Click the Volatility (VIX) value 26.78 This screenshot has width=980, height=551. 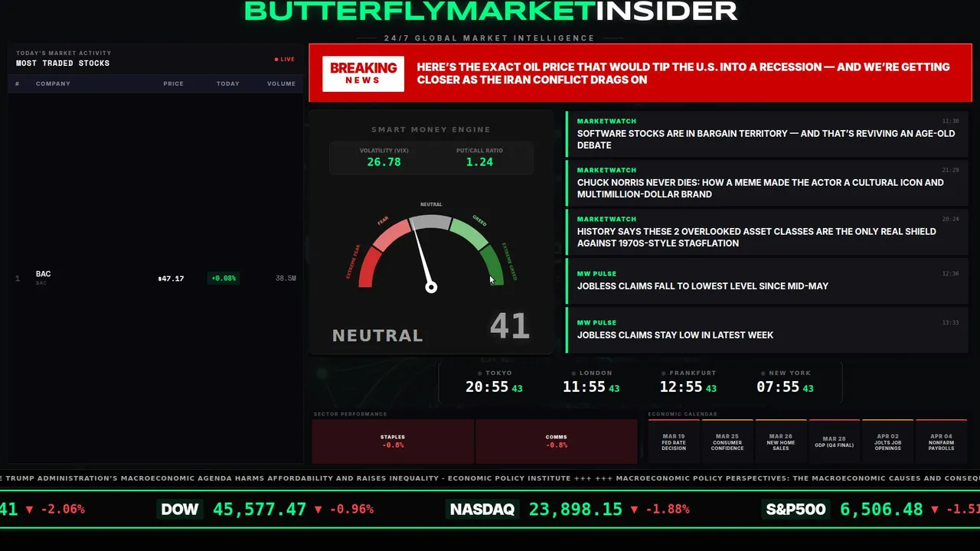(384, 162)
